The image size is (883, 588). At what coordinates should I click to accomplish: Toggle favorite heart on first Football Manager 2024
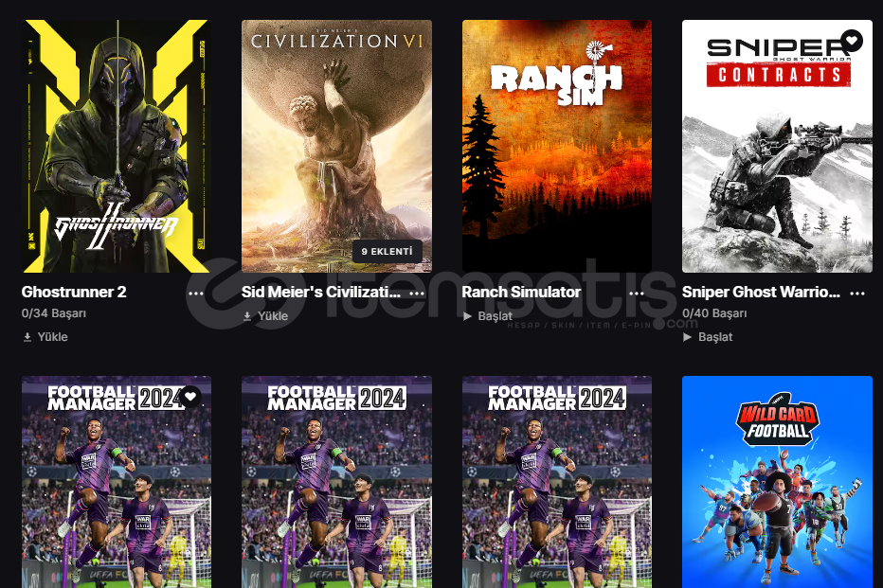[x=190, y=396]
